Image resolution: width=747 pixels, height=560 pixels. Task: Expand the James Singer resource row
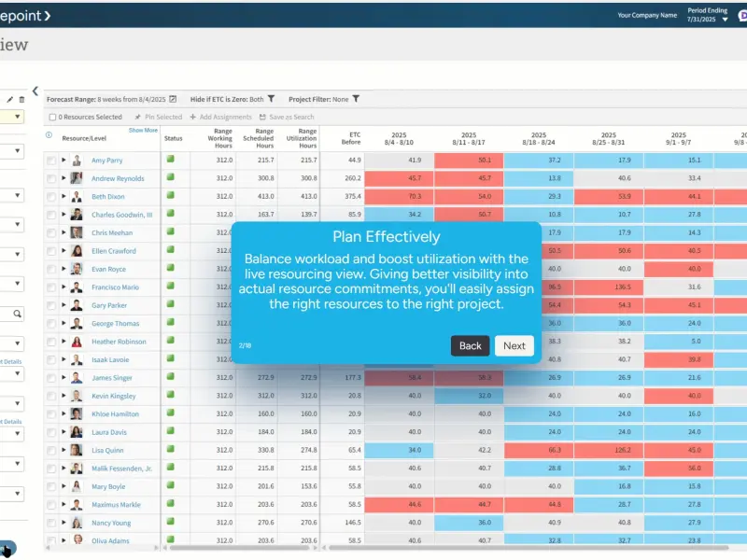click(x=63, y=378)
